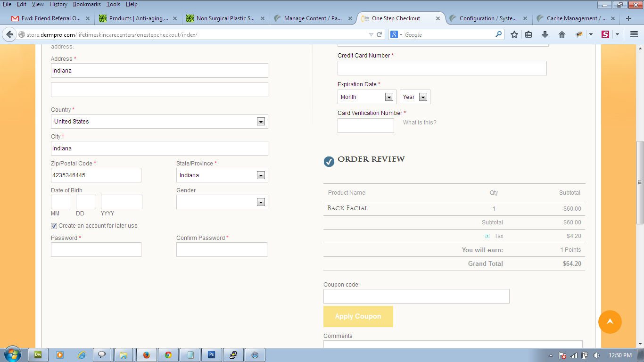644x362 pixels.
Task: Open Photoshop from the Windows taskbar
Action: click(212, 355)
